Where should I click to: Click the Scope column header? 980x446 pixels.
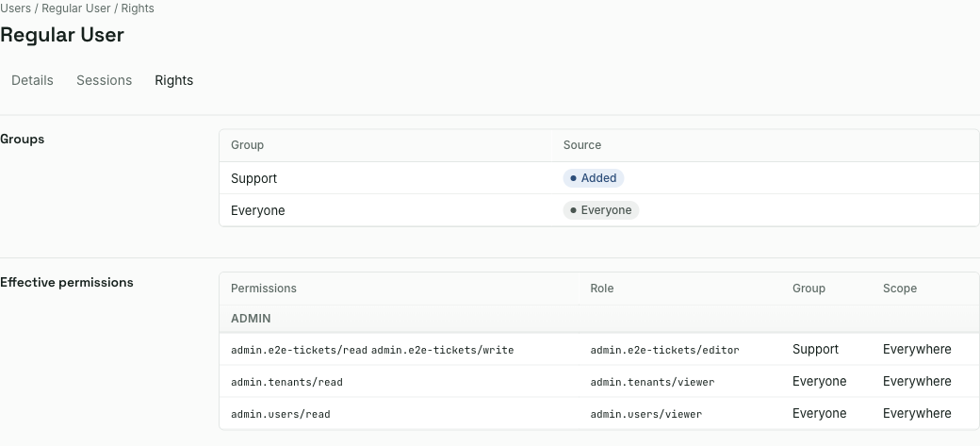[899, 289]
